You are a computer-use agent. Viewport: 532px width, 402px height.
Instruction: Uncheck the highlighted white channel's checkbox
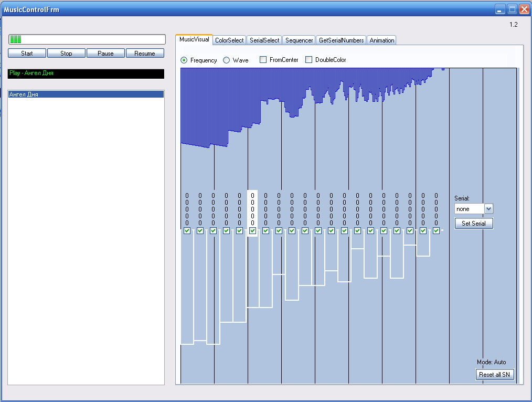pyautogui.click(x=252, y=230)
